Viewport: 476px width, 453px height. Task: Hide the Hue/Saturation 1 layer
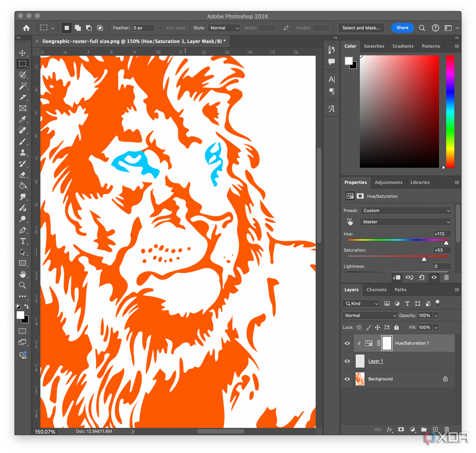click(x=347, y=343)
